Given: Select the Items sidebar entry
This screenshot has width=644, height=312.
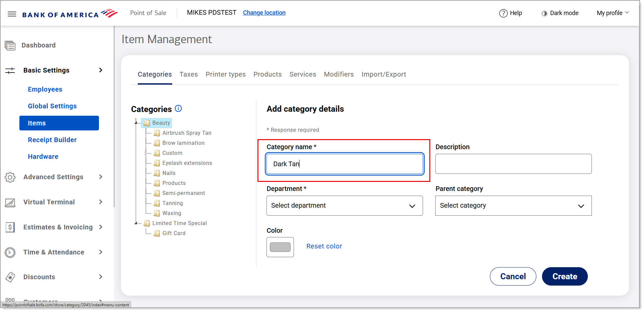Looking at the screenshot, I should tap(59, 123).
